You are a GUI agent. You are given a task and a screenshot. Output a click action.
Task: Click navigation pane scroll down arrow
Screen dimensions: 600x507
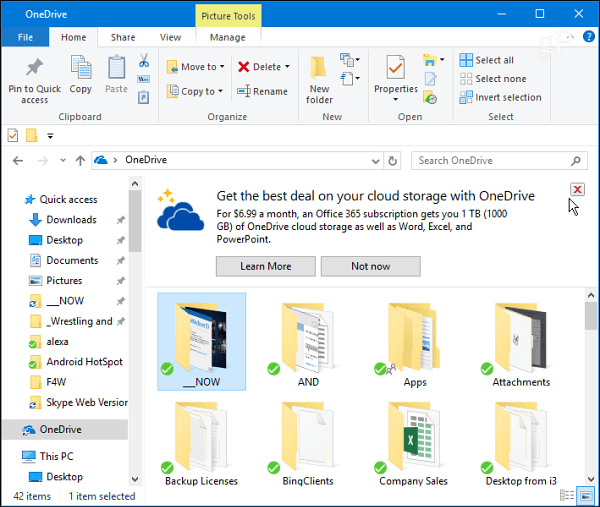click(135, 479)
